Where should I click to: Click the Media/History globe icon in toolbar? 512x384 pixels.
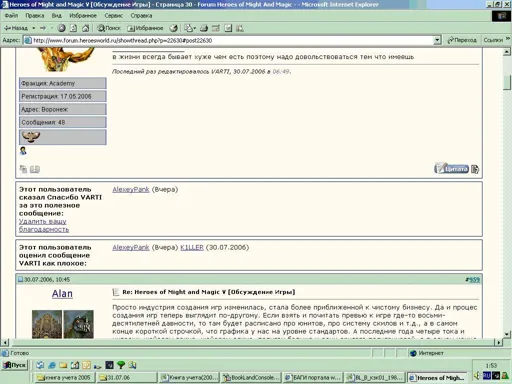[x=173, y=28]
